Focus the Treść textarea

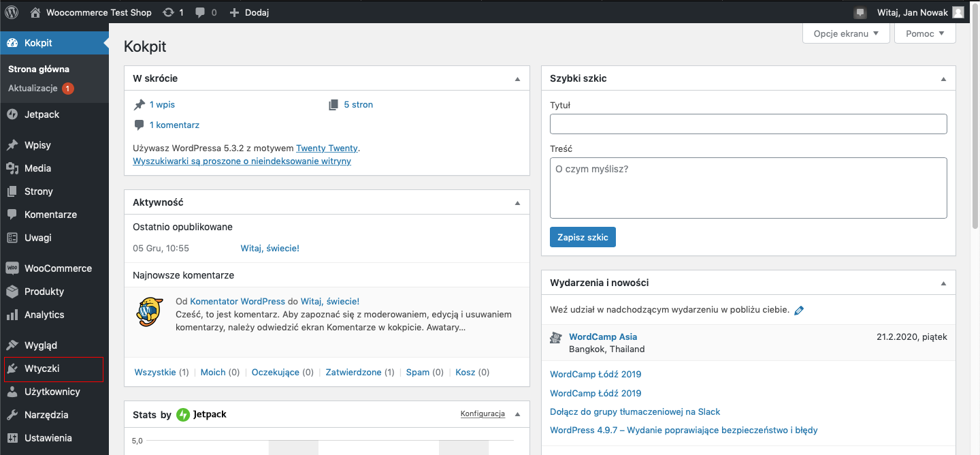pyautogui.click(x=749, y=188)
